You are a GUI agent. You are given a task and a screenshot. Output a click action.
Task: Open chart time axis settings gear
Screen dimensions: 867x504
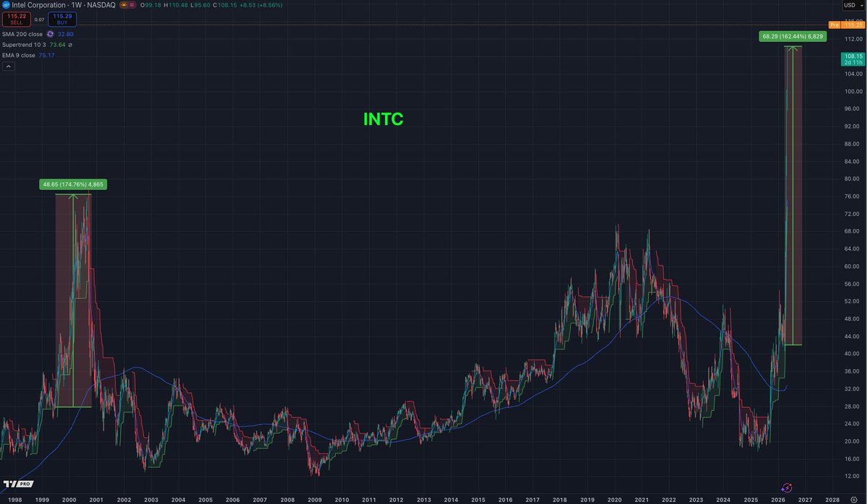[855, 499]
